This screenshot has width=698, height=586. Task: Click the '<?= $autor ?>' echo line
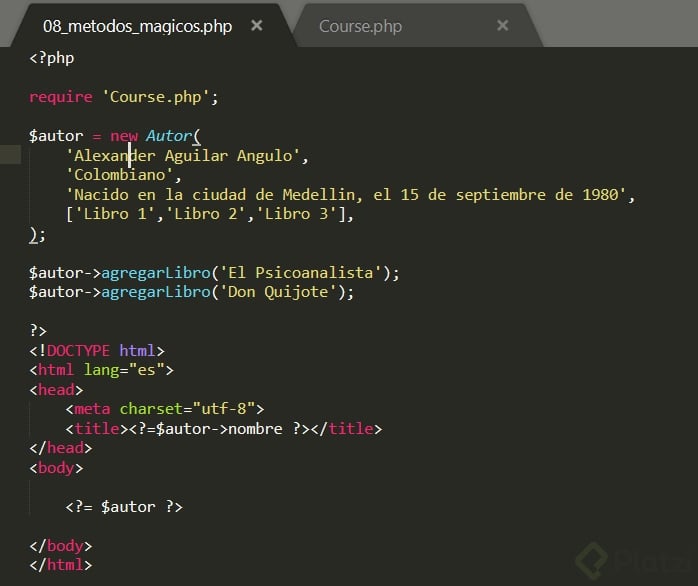click(124, 507)
